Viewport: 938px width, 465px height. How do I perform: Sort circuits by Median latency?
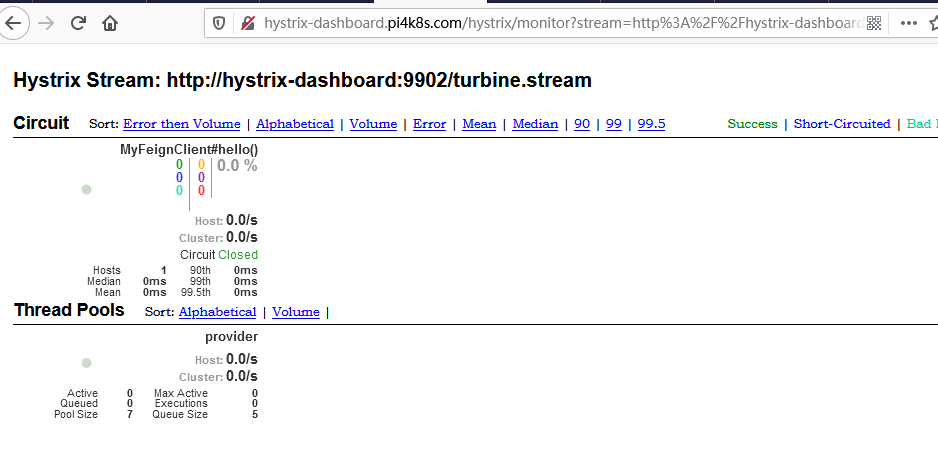(x=535, y=124)
